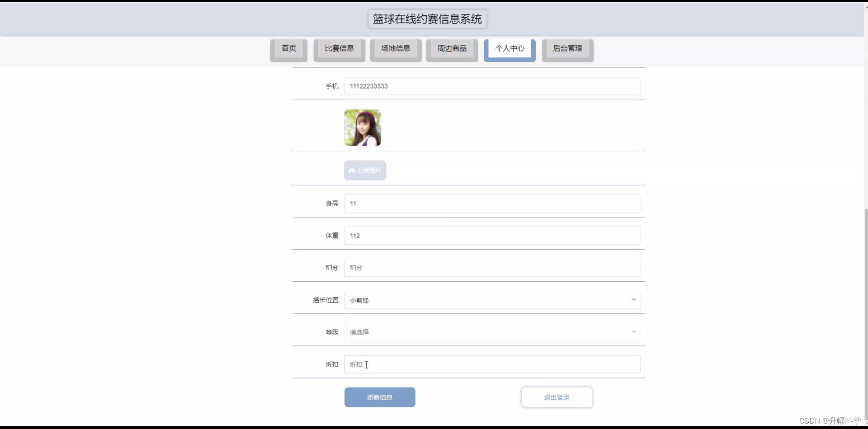Viewport: 868px width, 429px height.
Task: Click the 更新信息 button
Action: click(x=380, y=397)
